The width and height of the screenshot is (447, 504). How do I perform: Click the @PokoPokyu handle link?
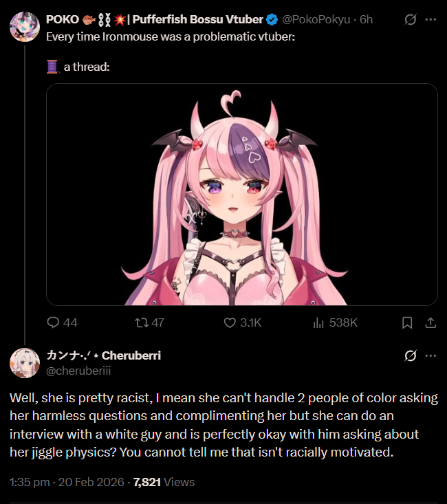click(316, 19)
